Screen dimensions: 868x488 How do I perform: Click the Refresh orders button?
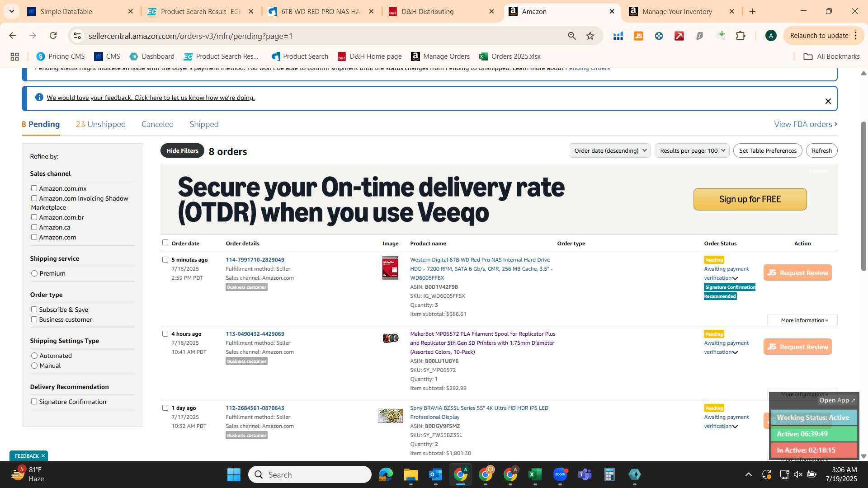(x=821, y=150)
